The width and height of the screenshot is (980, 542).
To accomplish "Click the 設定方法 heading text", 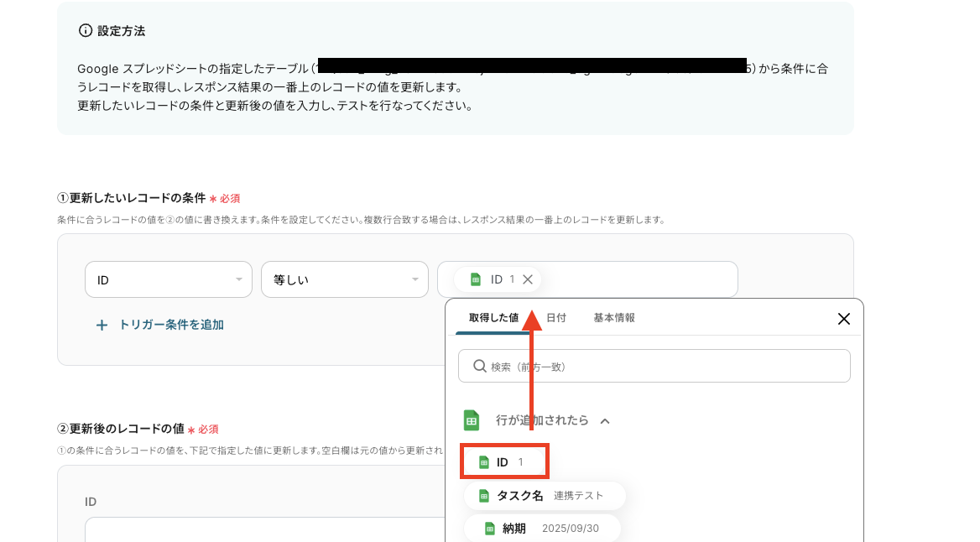I will click(122, 31).
